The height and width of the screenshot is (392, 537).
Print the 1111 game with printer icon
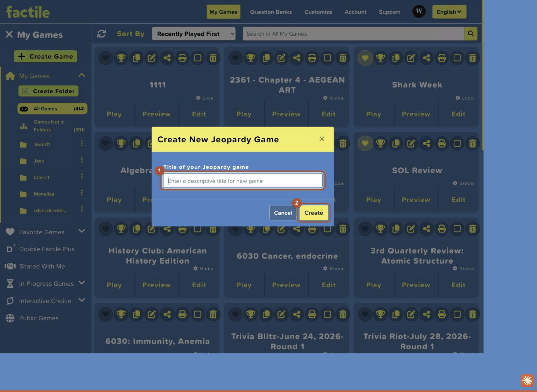182,58
